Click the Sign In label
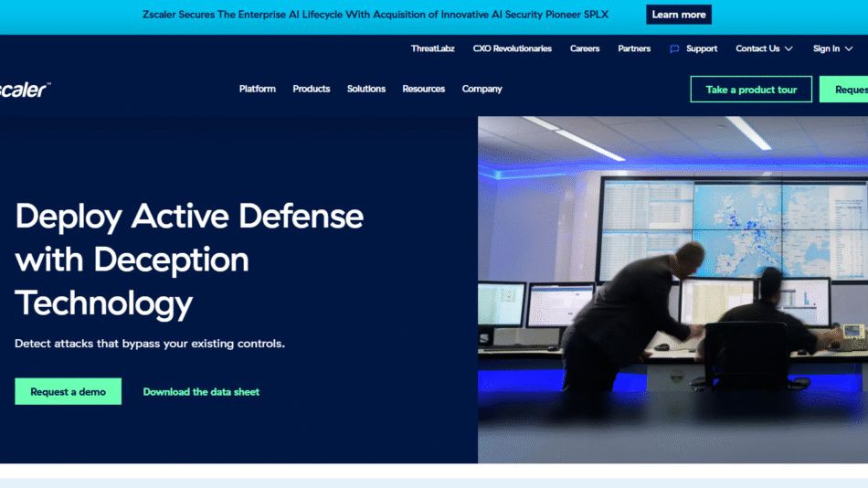The width and height of the screenshot is (868, 488). coord(826,48)
